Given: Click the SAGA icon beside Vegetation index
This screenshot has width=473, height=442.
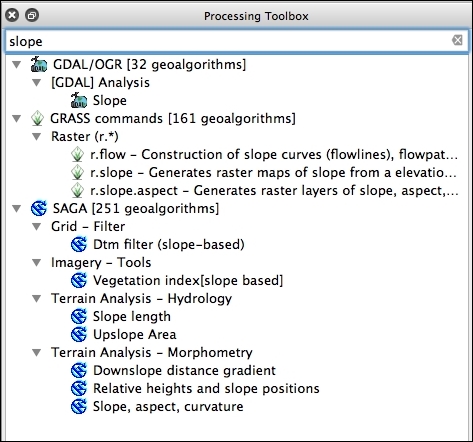Looking at the screenshot, I should (79, 280).
